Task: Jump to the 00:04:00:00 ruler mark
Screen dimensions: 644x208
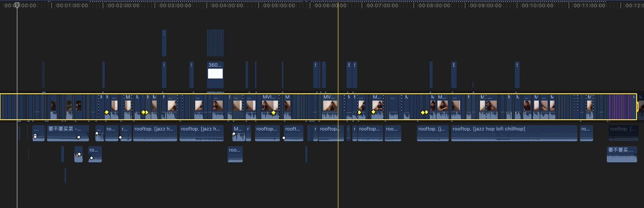Action: coord(226,5)
